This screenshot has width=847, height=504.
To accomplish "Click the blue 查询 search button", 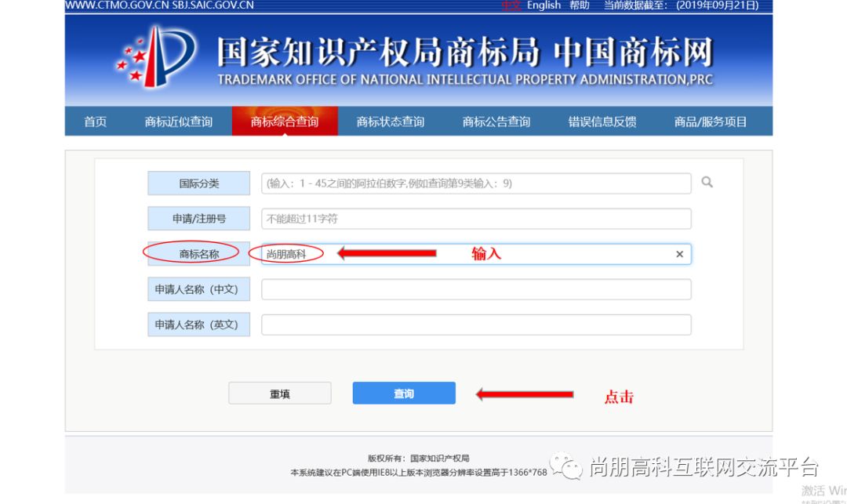I will pyautogui.click(x=404, y=393).
